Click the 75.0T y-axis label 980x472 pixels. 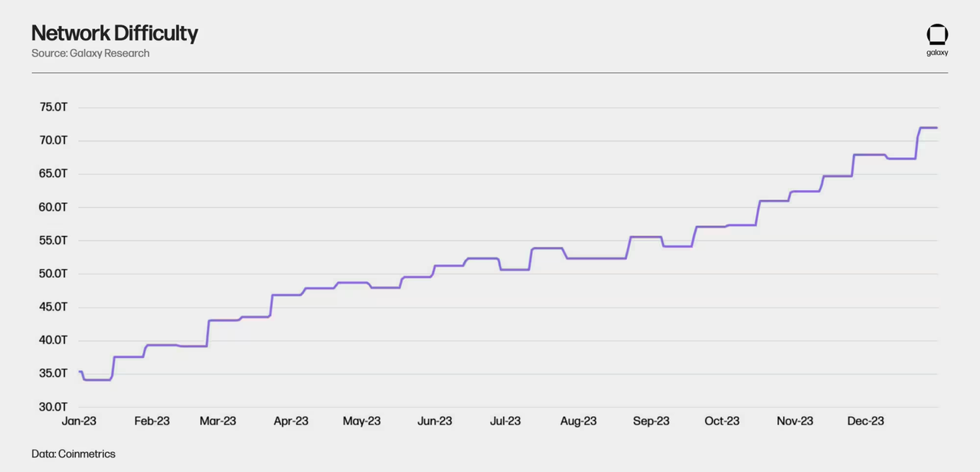(54, 107)
